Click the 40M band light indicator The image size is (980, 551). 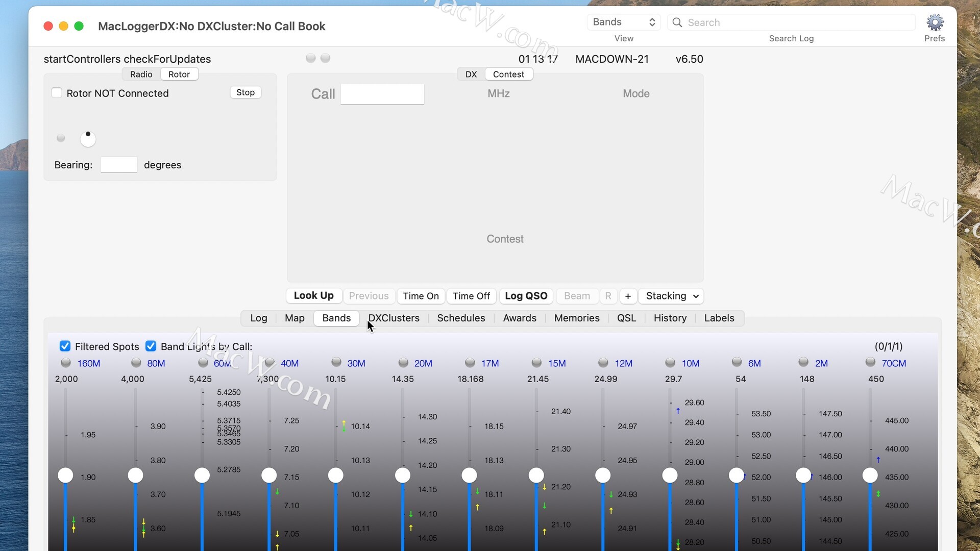tap(270, 363)
